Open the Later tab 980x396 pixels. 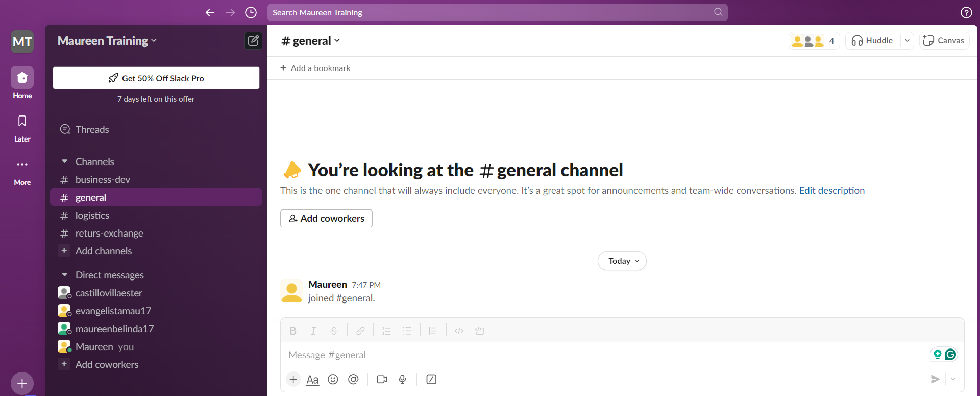coord(22,128)
